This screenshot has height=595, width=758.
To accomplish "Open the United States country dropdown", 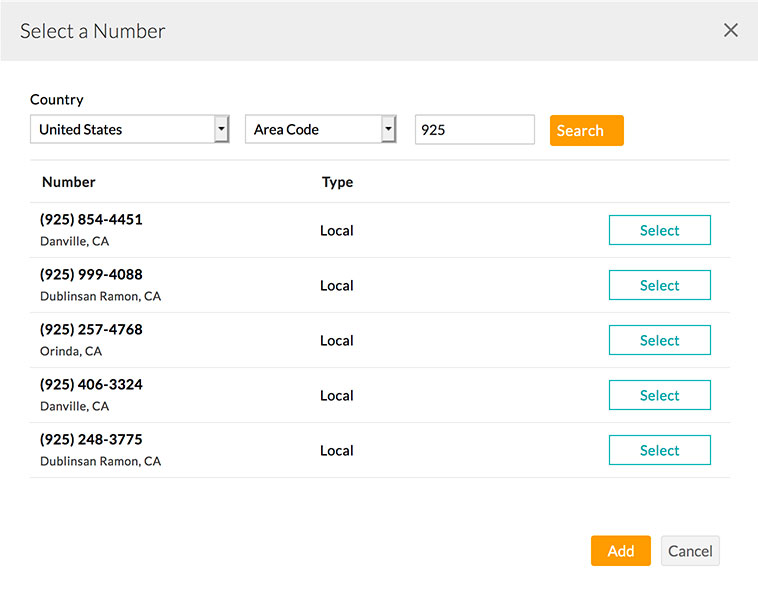I will [130, 129].
